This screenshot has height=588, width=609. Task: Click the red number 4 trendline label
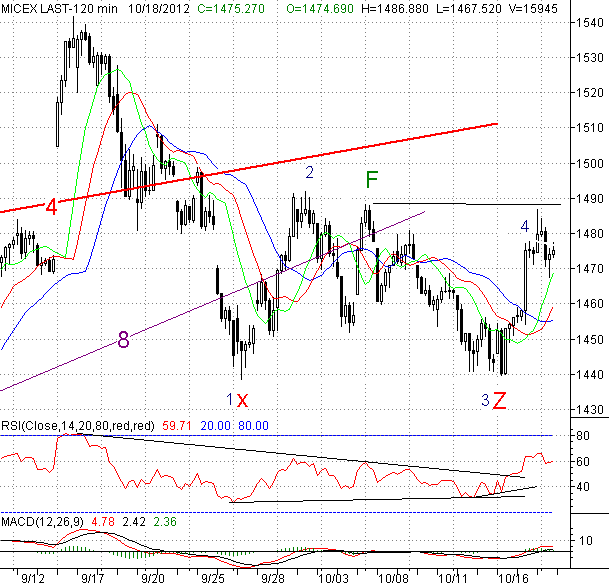tap(50, 208)
